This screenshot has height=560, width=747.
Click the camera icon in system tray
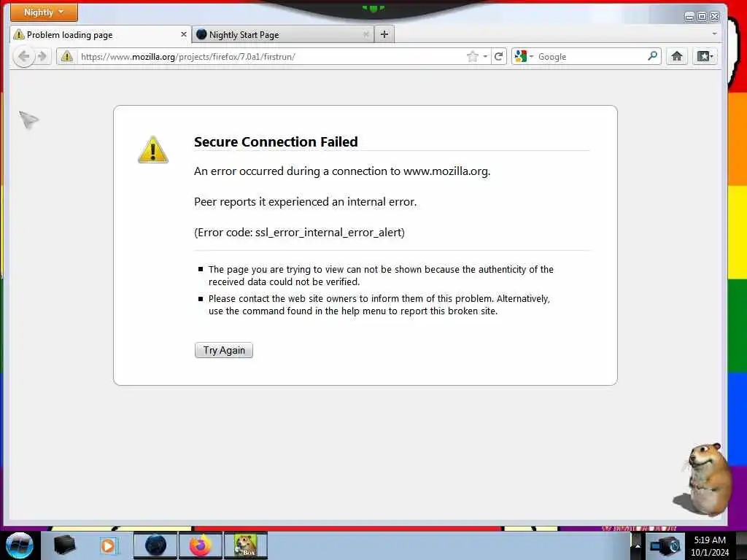(x=665, y=545)
